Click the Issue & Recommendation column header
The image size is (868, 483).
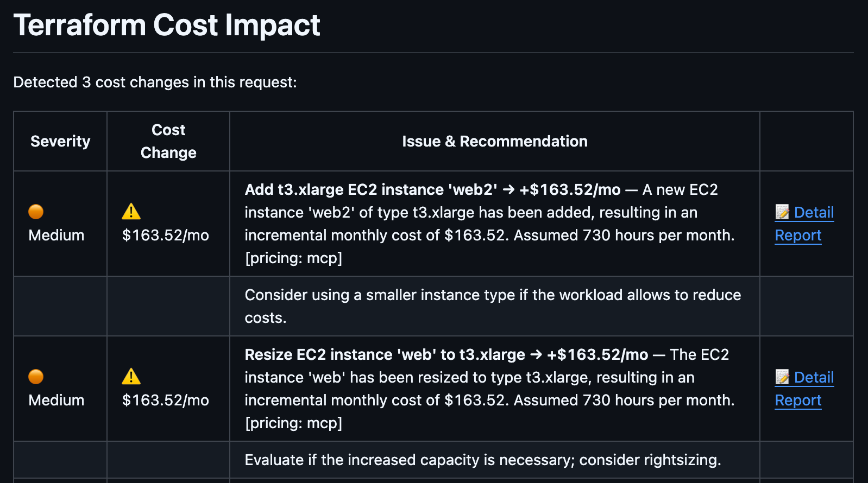tap(494, 141)
